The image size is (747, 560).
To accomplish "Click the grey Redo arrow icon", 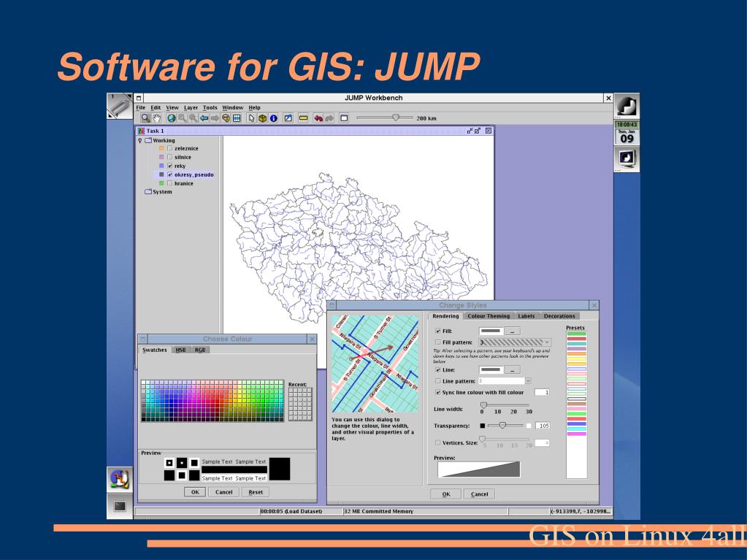I will pyautogui.click(x=329, y=118).
